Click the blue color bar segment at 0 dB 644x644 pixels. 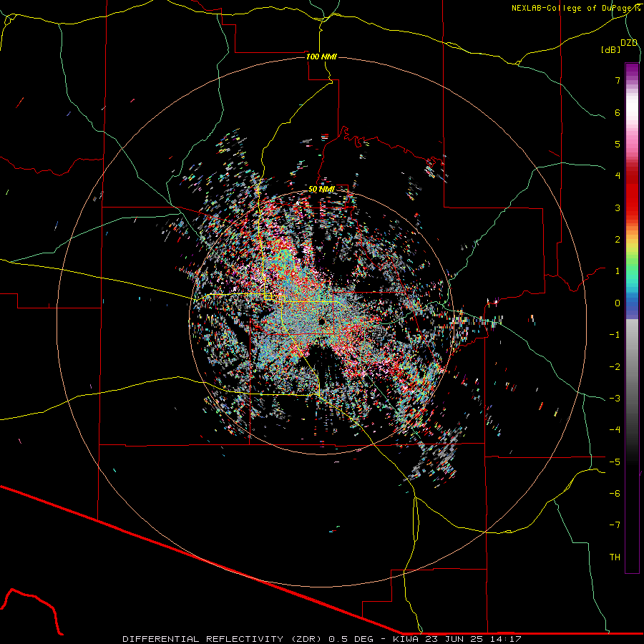click(x=632, y=303)
